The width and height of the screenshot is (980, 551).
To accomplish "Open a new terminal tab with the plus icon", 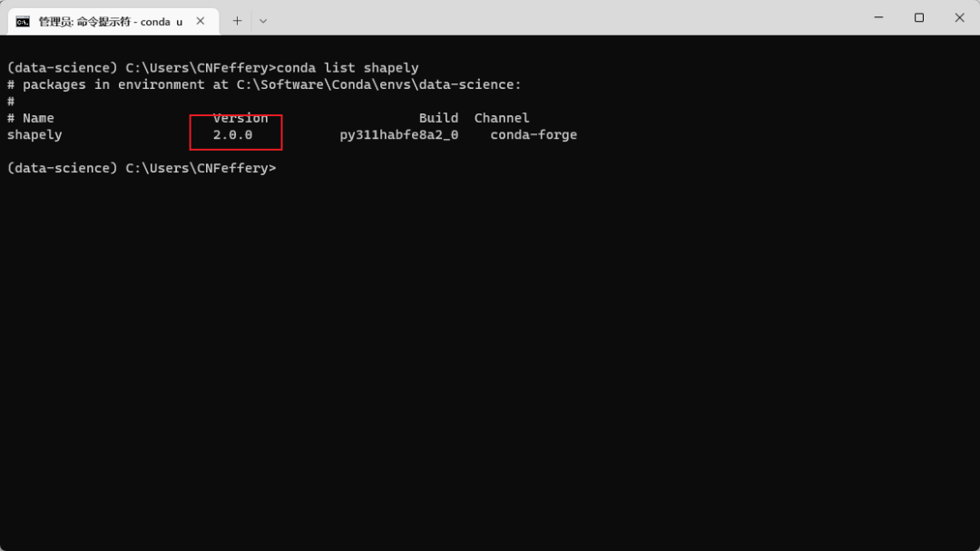I will (x=238, y=20).
